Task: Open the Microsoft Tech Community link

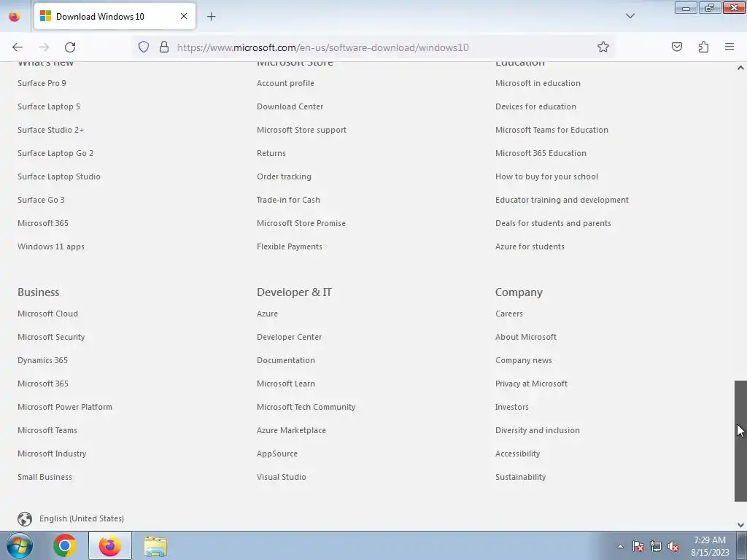Action: (306, 407)
